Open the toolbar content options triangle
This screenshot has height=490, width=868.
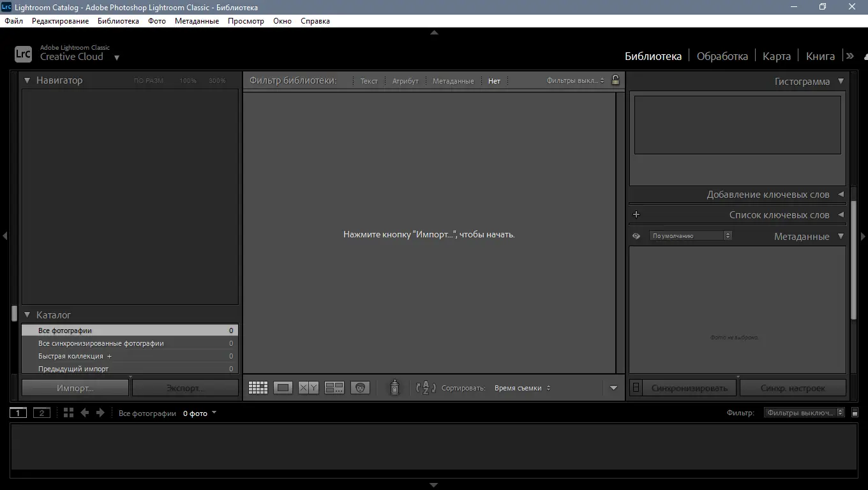pos(613,388)
